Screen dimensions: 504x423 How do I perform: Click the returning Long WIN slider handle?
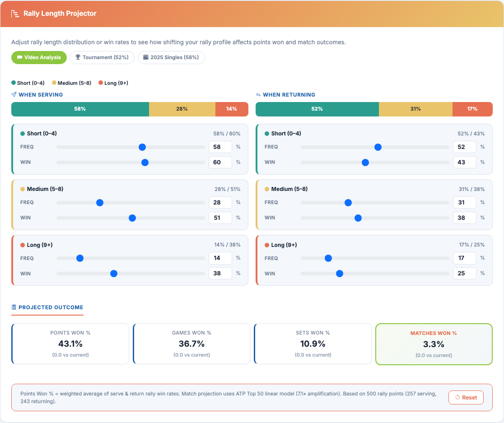(x=340, y=274)
